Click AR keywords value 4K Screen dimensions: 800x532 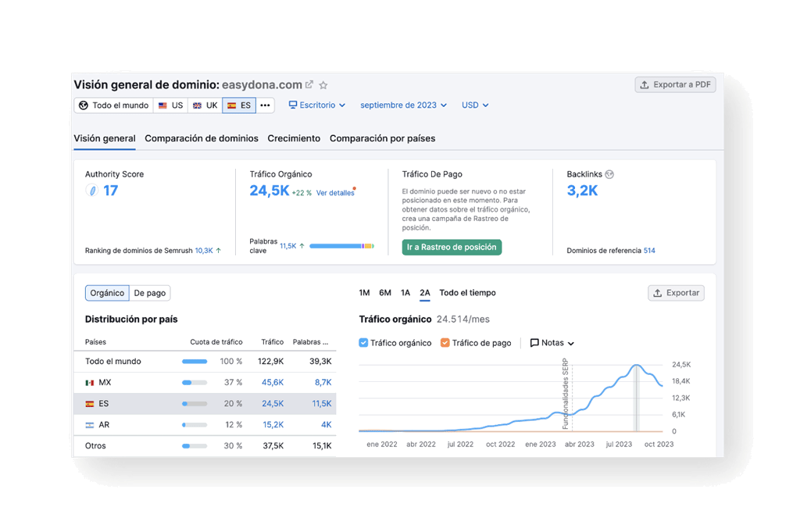coord(326,425)
